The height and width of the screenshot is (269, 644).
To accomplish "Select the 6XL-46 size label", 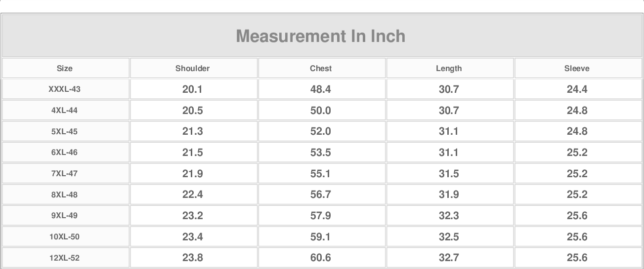I will pos(65,153).
